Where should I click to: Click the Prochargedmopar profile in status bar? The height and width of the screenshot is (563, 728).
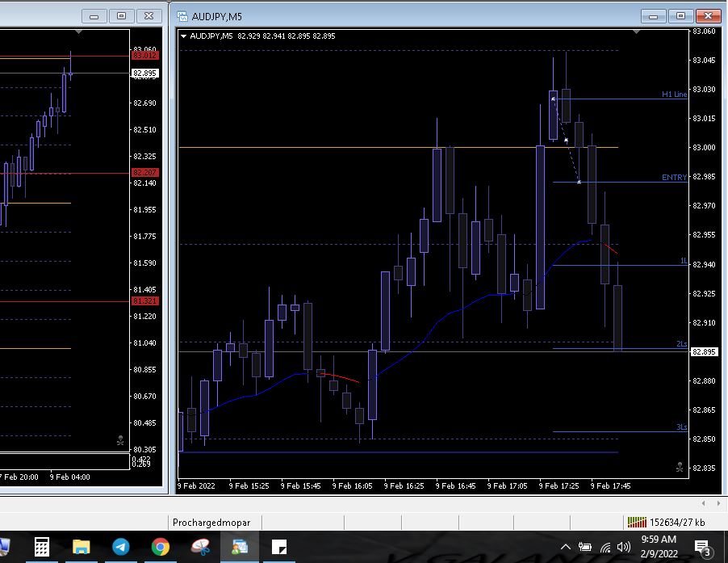point(211,523)
